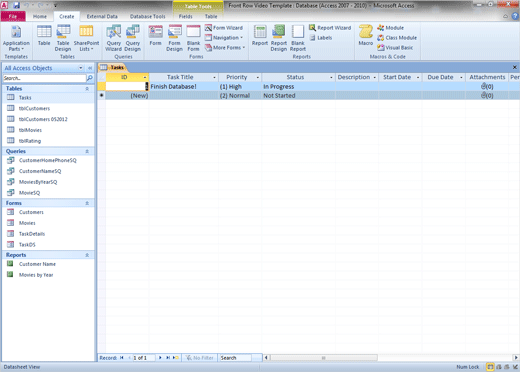Switch to Database Tools tab

[x=147, y=16]
